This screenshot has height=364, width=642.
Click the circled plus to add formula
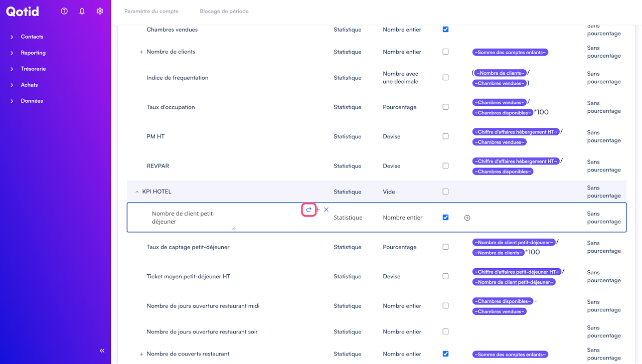(x=467, y=218)
